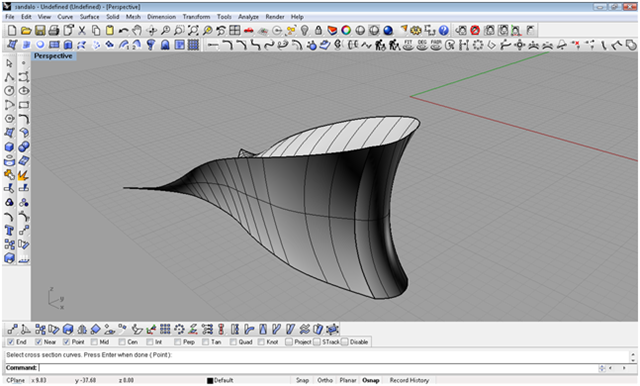Image resolution: width=640 pixels, height=386 pixels.
Task: Enable the Quad osnap checkbox
Action: [233, 342]
